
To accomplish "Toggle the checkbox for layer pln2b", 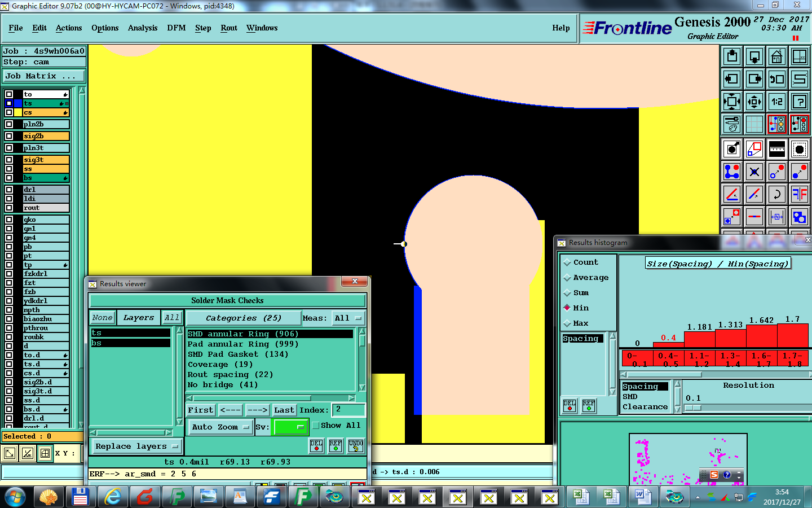I will coord(9,124).
